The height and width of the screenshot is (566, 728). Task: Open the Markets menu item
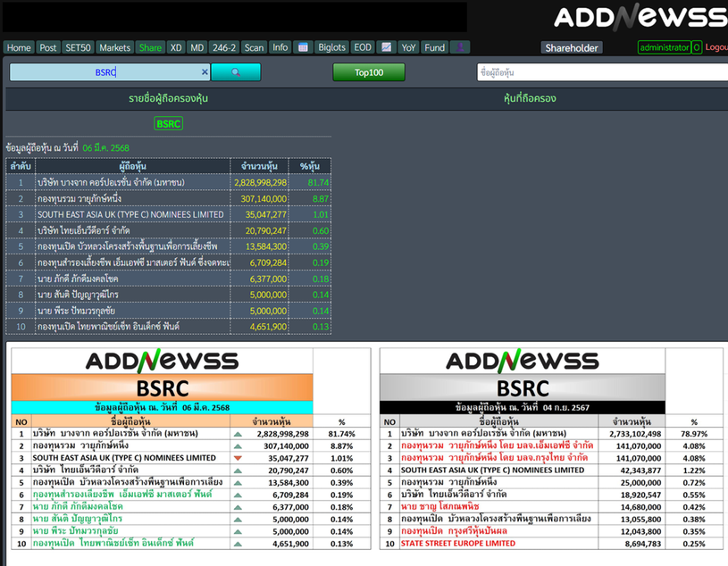(114, 47)
